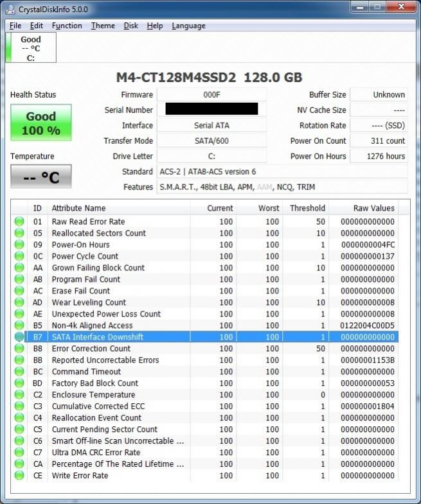Click status circle for Reallocated Sectors Count

[19, 233]
